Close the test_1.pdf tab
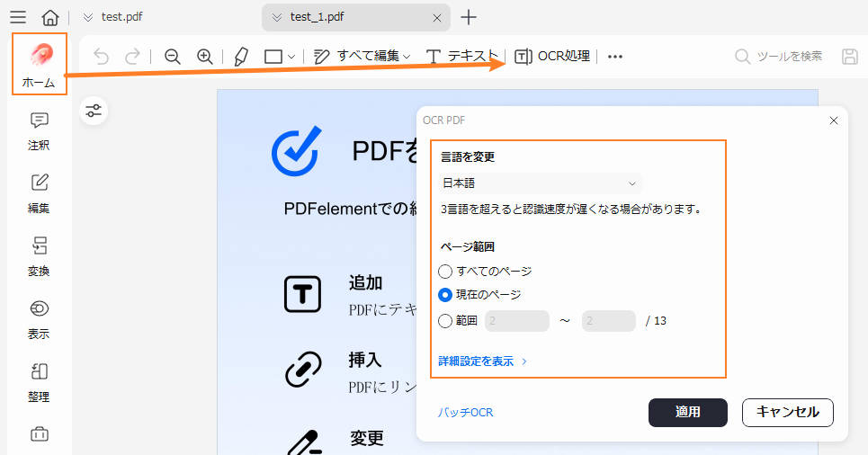 (437, 18)
